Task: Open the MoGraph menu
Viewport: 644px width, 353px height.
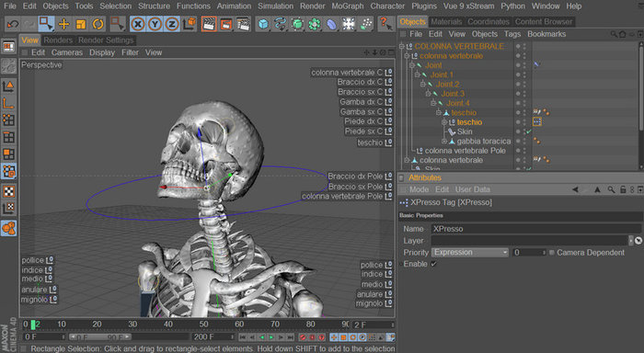Action: click(348, 6)
